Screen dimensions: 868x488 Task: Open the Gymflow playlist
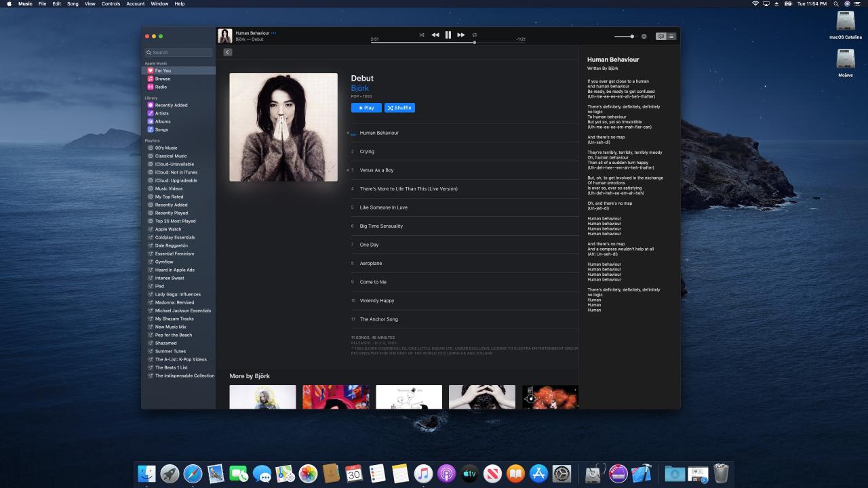click(178, 262)
